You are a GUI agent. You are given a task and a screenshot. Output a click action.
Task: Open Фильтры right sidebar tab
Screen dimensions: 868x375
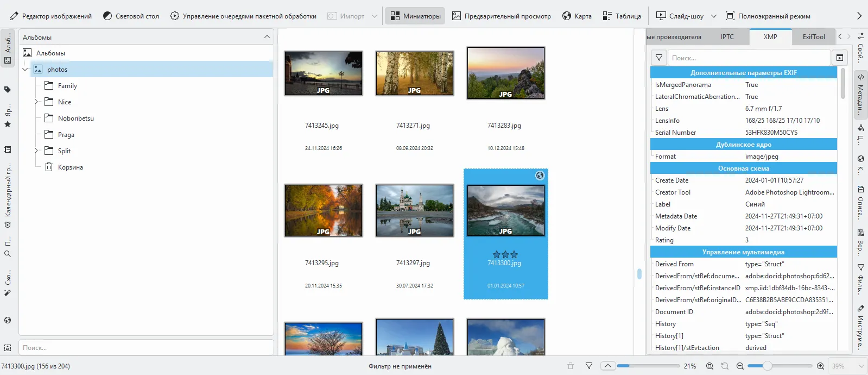point(860,278)
